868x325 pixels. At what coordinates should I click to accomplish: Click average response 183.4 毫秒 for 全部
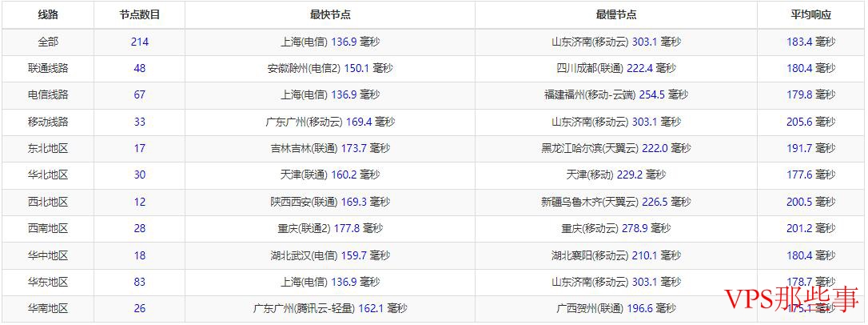[x=811, y=42]
